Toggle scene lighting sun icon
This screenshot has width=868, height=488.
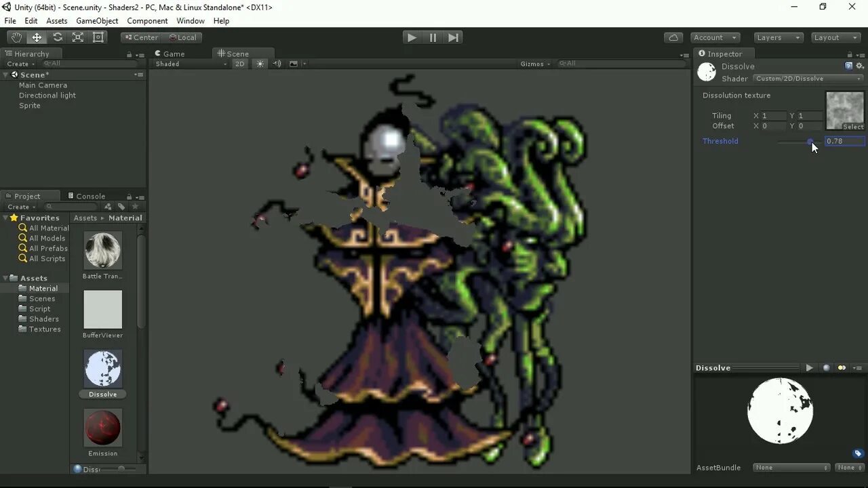click(260, 64)
